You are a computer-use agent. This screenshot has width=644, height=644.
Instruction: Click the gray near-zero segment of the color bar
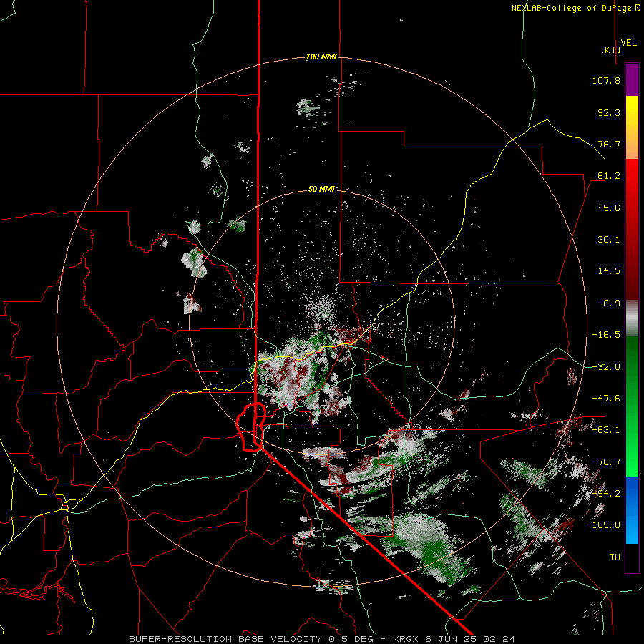click(632, 318)
